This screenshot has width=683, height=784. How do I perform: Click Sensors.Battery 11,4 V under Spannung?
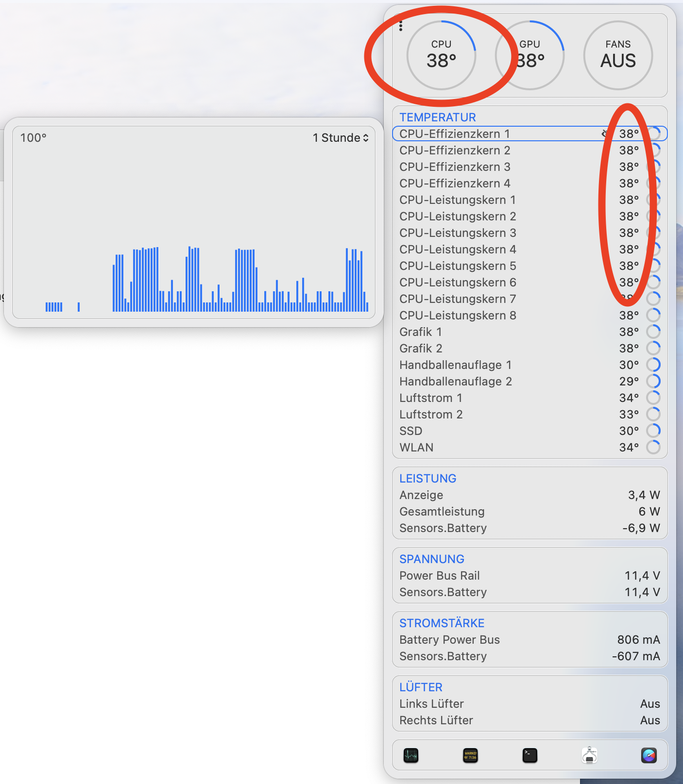(x=529, y=592)
